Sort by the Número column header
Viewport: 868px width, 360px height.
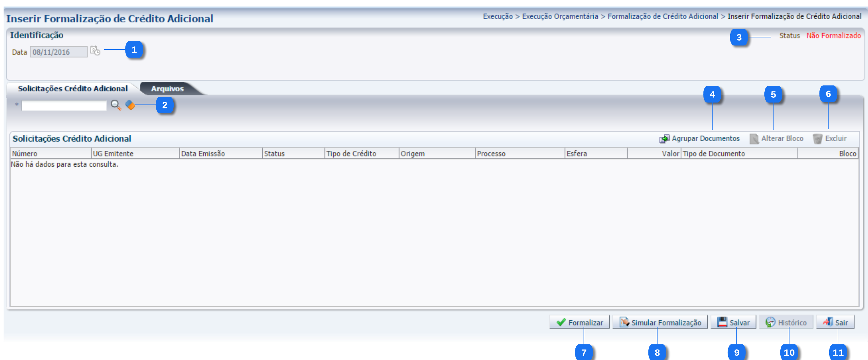24,154
